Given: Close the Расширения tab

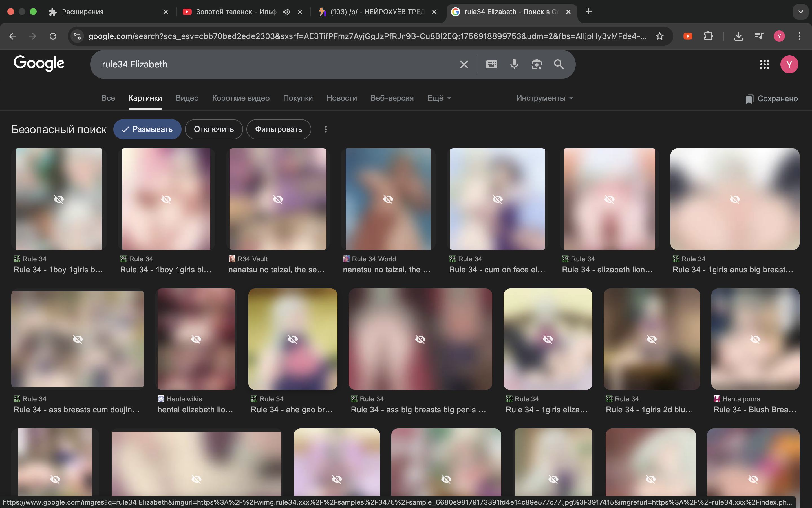Looking at the screenshot, I should [x=166, y=12].
